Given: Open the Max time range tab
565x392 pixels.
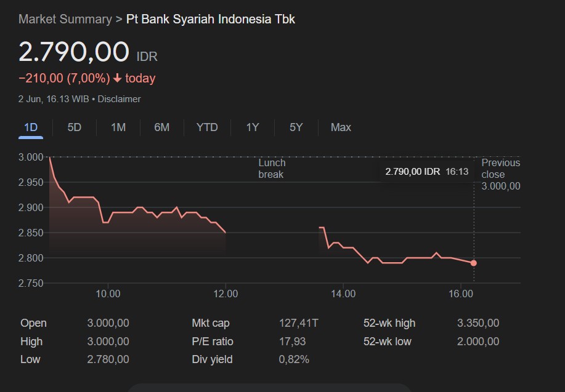Looking at the screenshot, I should (x=341, y=127).
